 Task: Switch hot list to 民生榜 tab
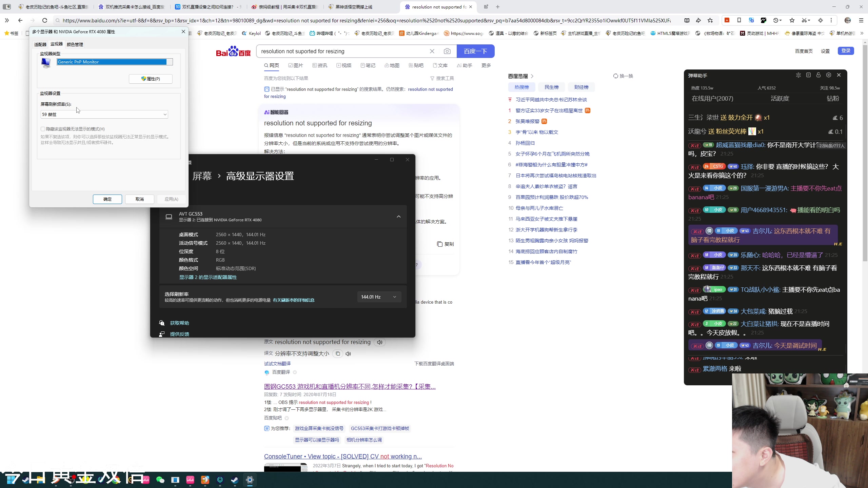click(x=552, y=87)
